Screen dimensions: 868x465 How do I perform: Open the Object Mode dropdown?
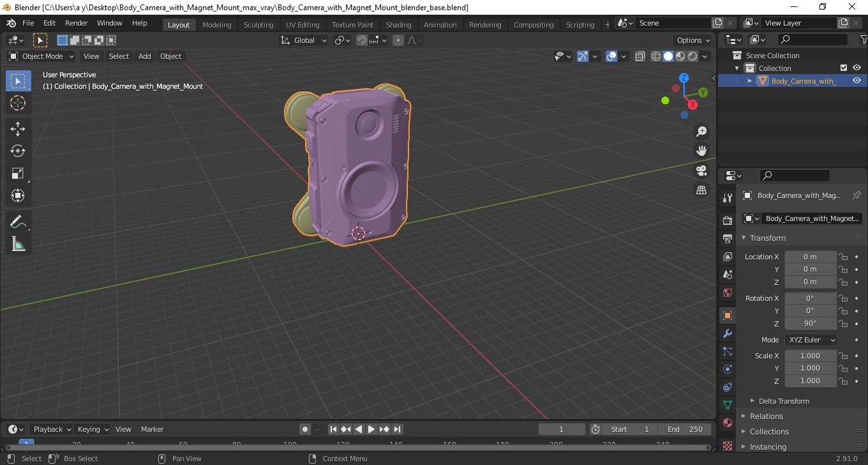tap(41, 56)
